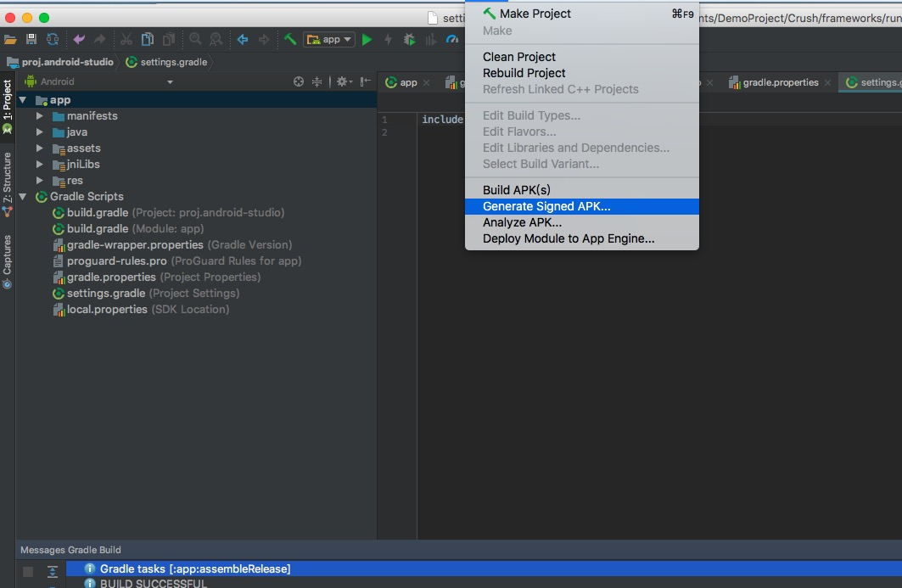Close the gradle.properties editor tab
The height and width of the screenshot is (588, 902).
tap(827, 83)
